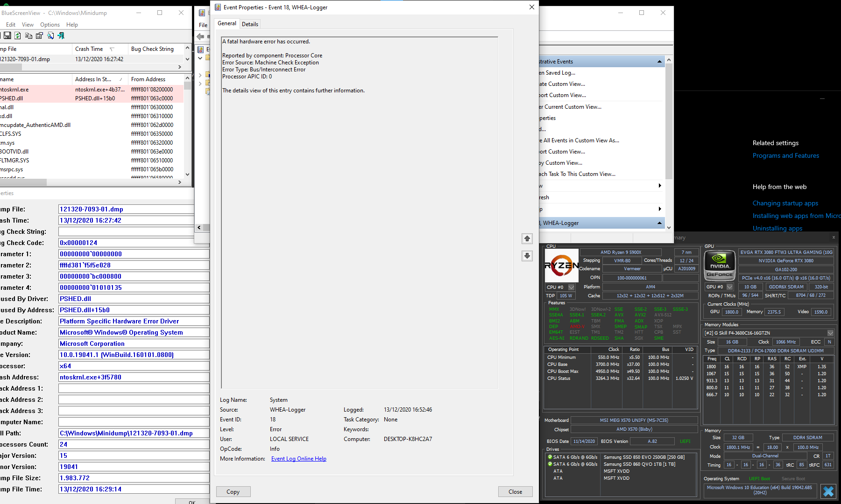This screenshot has height=504, width=841.
Task: Open the Installing web apps help link
Action: pyautogui.click(x=797, y=216)
